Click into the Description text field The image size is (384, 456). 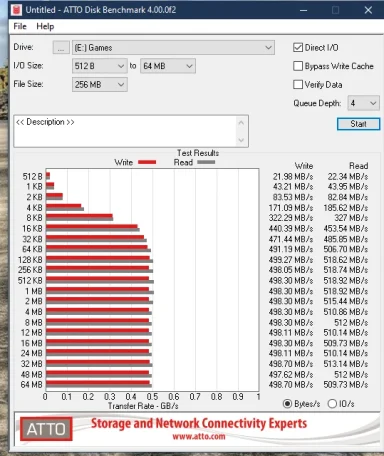tap(125, 131)
